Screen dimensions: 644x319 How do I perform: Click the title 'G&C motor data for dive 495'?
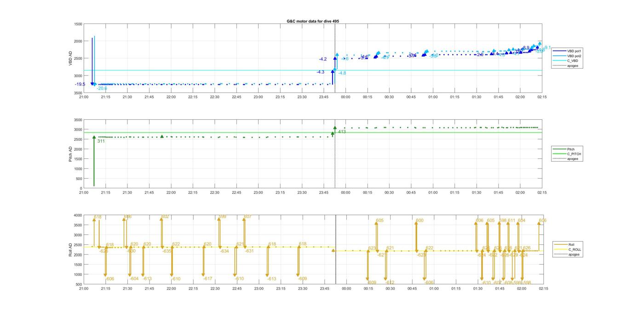[313, 21]
